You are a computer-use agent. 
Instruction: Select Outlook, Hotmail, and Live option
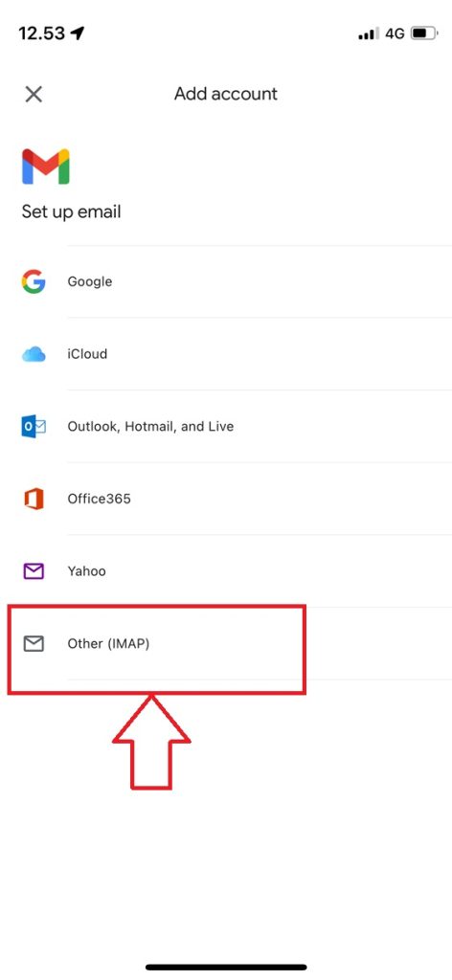pos(226,426)
